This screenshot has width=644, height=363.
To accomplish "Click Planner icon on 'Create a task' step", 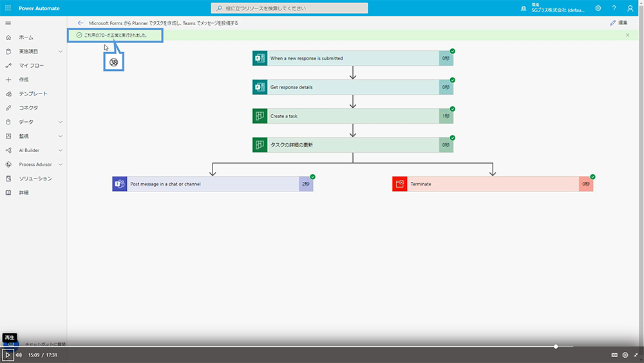I will point(260,116).
